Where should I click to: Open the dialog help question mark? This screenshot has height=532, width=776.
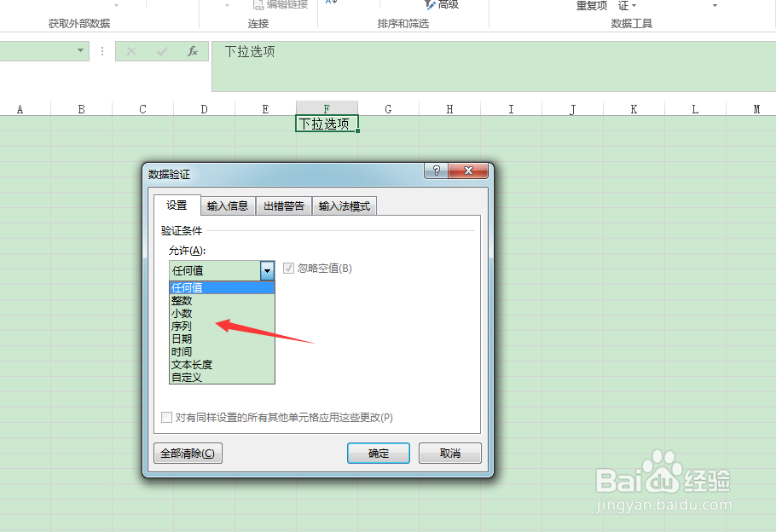436,171
